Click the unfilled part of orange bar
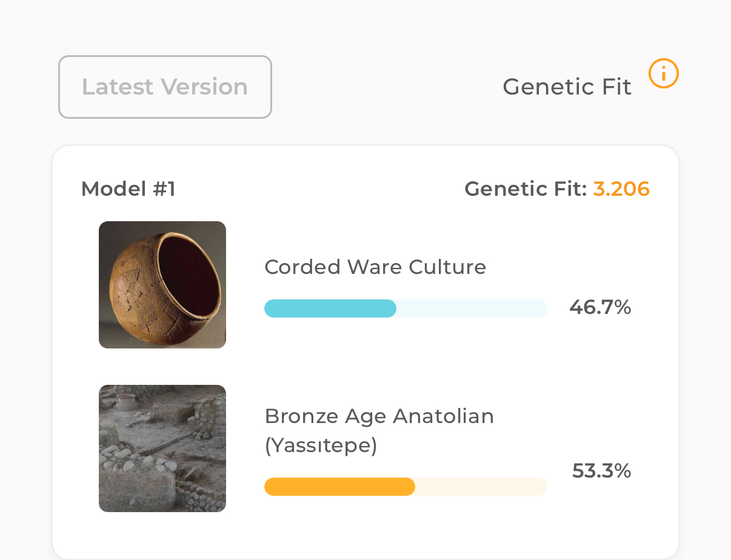Viewport: 731px width, 560px height. 481,487
